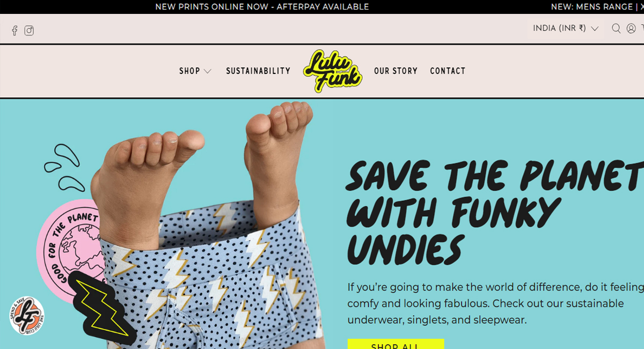
Task: Navigate to the Contact page
Action: [x=448, y=71]
